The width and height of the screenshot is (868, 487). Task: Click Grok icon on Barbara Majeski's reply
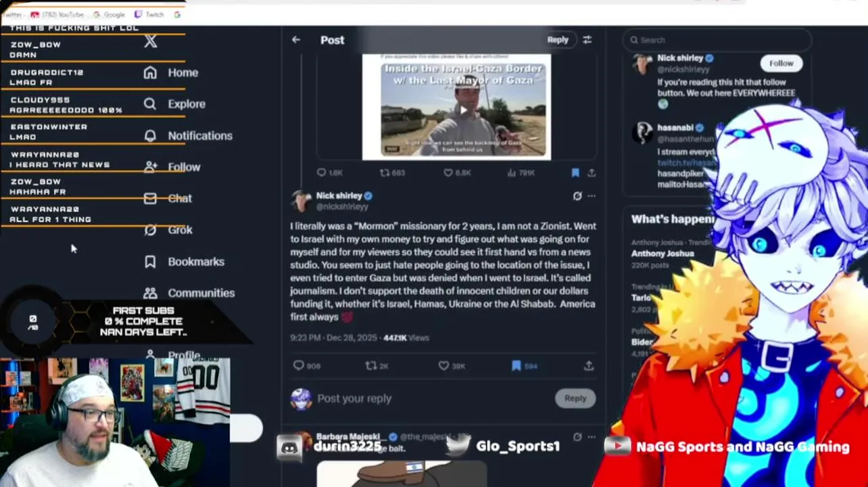[577, 437]
